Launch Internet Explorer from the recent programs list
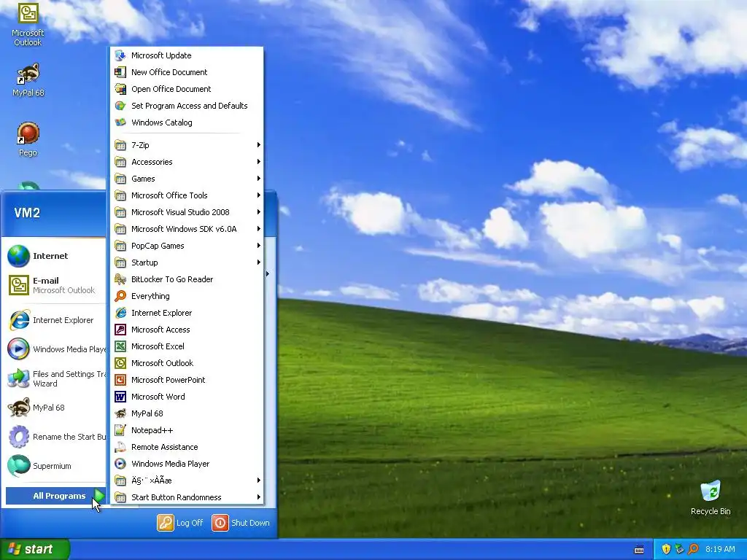Screen dimensions: 747x560 [x=54, y=320]
